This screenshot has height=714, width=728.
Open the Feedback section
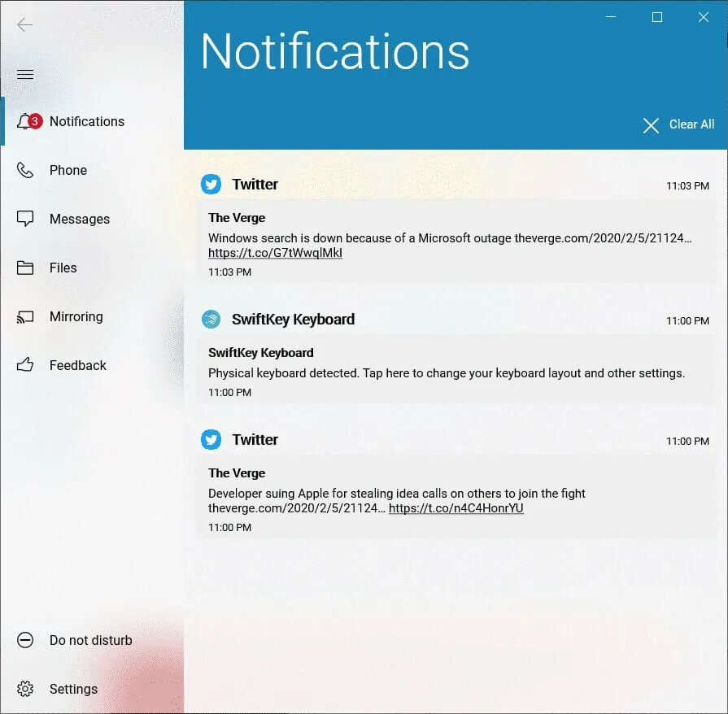click(92, 365)
